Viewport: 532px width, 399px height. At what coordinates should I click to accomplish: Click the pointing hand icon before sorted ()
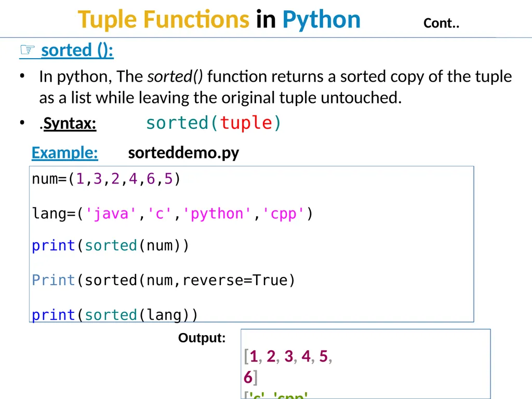click(x=27, y=50)
